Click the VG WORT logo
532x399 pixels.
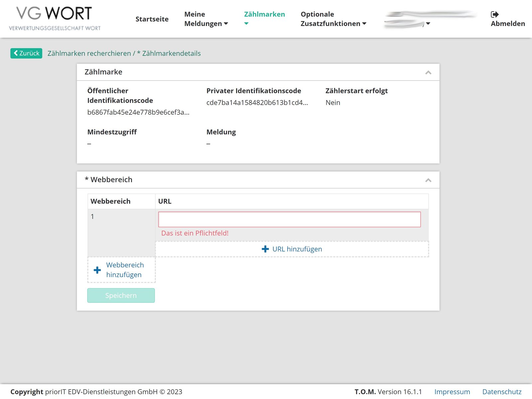55,19
